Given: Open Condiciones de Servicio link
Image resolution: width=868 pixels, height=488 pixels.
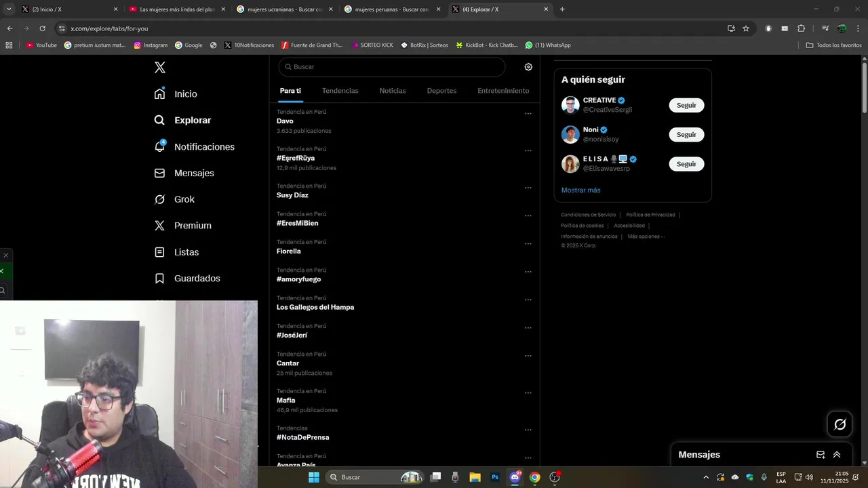Looking at the screenshot, I should tap(588, 215).
